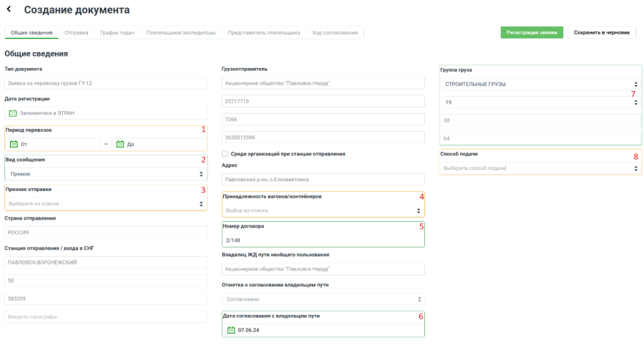Viewport: 644px width, 350px height.
Task: Click calendar icon in Дата регистрации field
Action: pyautogui.click(x=13, y=113)
